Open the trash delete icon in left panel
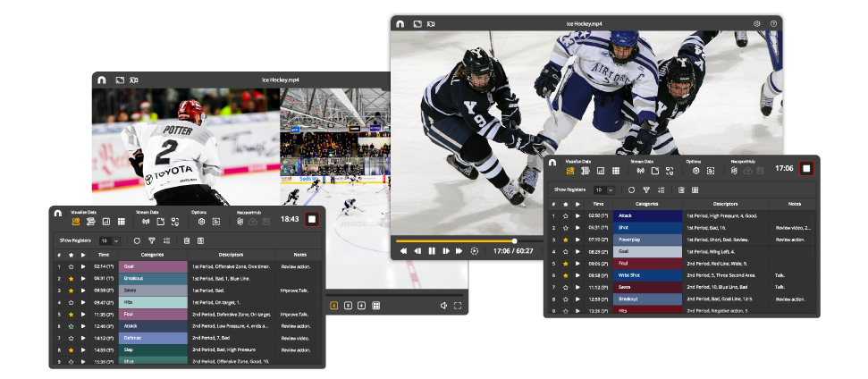868x379 pixels. pos(186,240)
